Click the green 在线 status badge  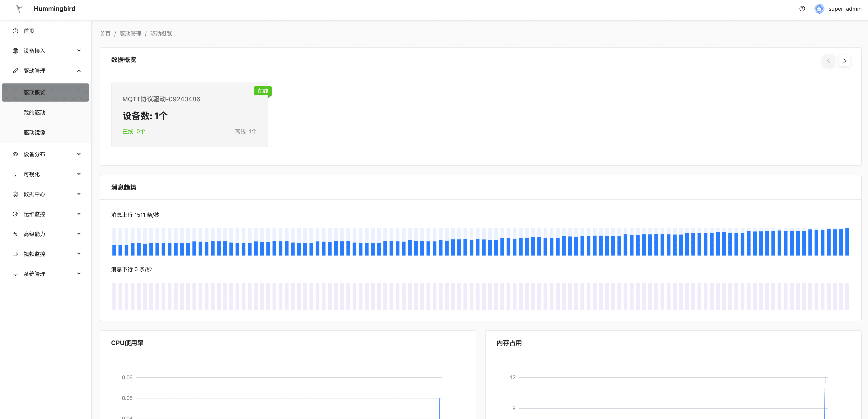263,91
